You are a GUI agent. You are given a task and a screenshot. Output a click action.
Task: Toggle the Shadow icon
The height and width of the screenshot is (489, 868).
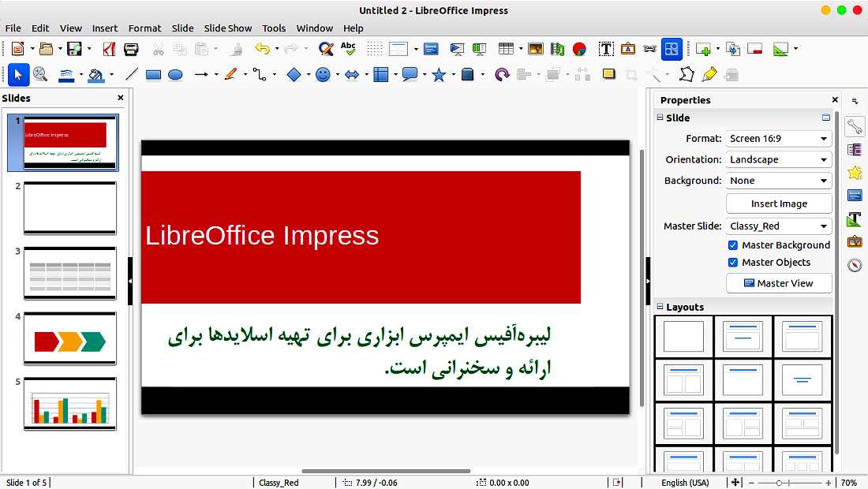609,74
